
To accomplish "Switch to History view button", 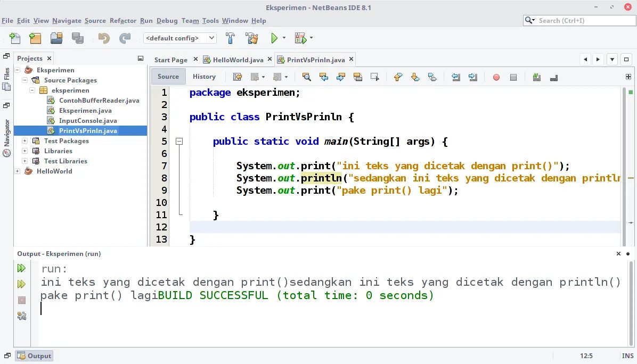I will click(x=204, y=76).
